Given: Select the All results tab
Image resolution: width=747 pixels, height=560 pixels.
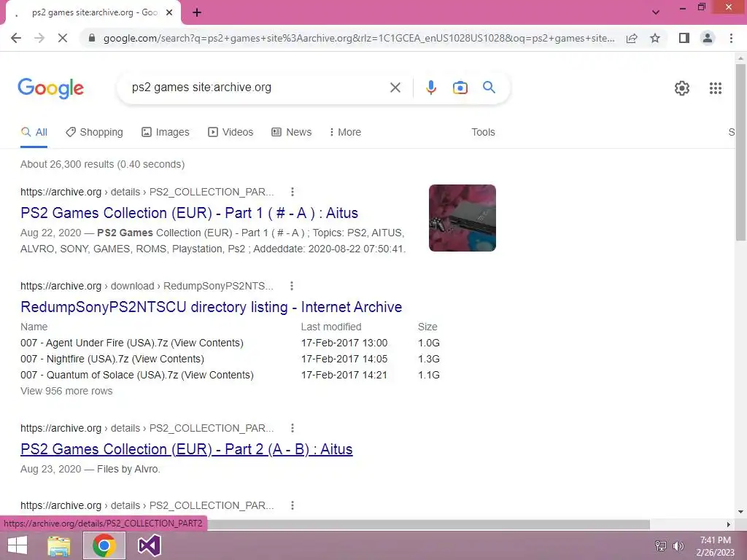Looking at the screenshot, I should pyautogui.click(x=34, y=133).
